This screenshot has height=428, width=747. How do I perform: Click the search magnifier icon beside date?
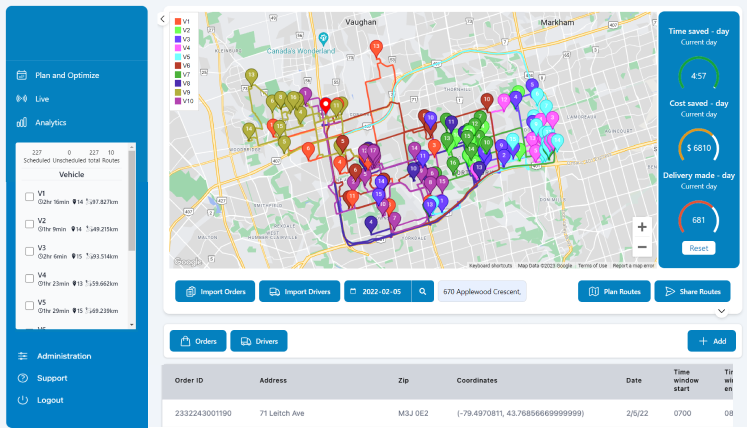pyautogui.click(x=426, y=292)
